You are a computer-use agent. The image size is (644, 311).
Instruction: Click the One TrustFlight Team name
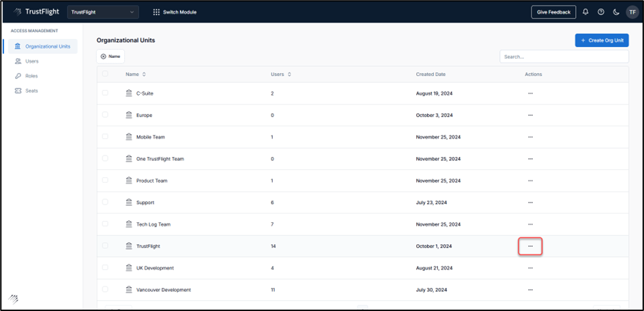[x=160, y=159]
